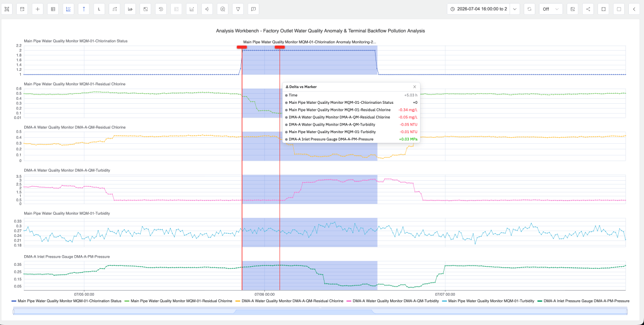
Task: Open the time range dropdown chevron
Action: [515, 9]
